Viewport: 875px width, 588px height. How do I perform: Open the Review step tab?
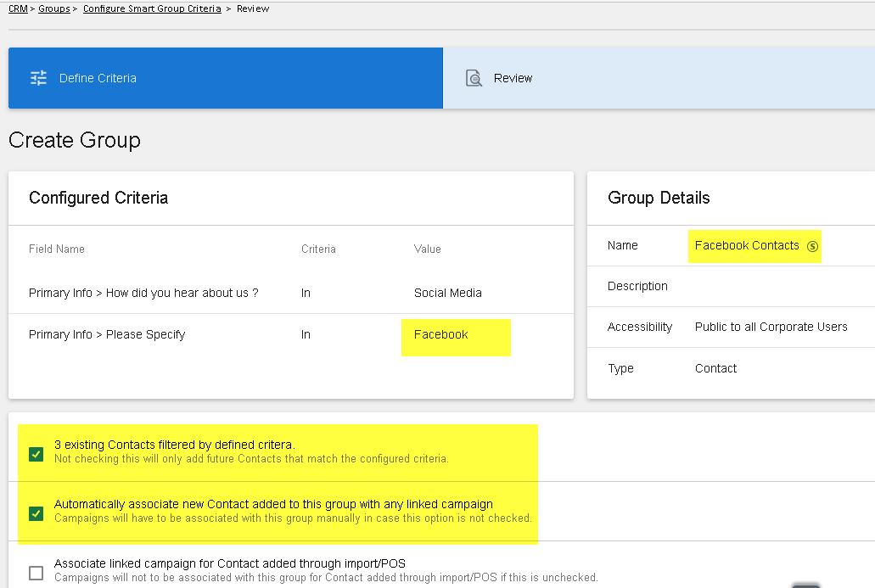point(659,78)
